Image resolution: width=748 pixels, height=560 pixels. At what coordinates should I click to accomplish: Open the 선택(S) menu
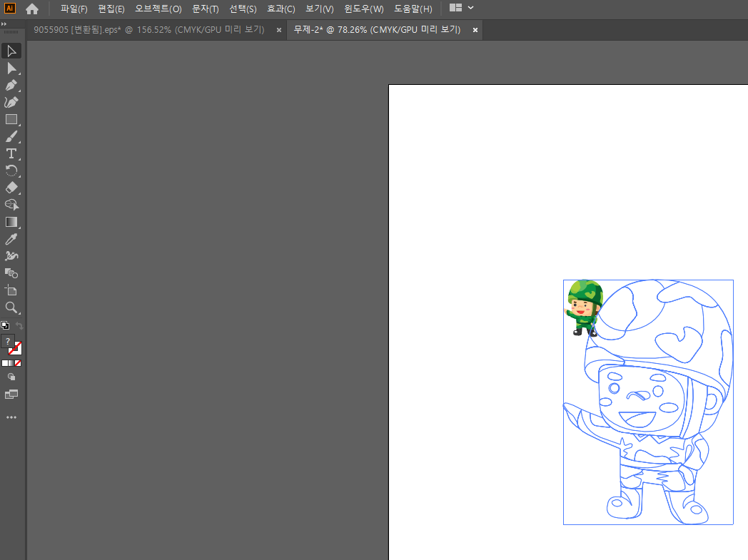(x=243, y=9)
